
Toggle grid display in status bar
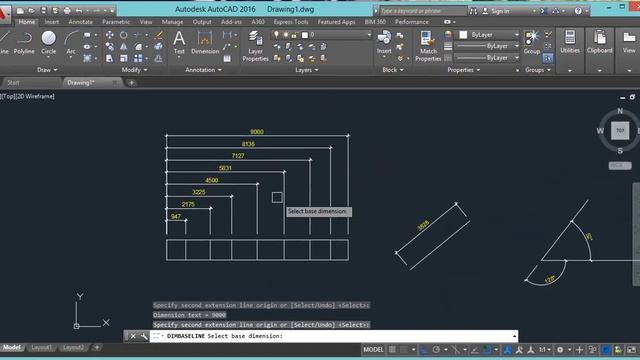tap(392, 350)
